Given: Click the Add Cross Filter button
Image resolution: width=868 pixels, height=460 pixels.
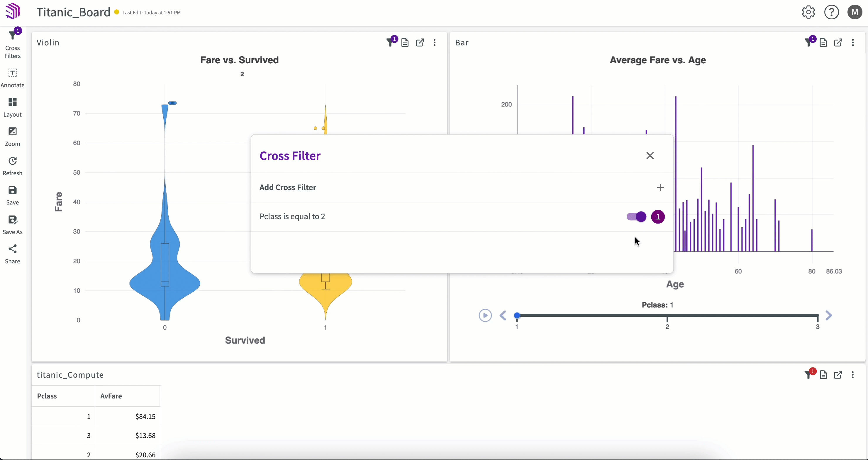Looking at the screenshot, I should 660,188.
